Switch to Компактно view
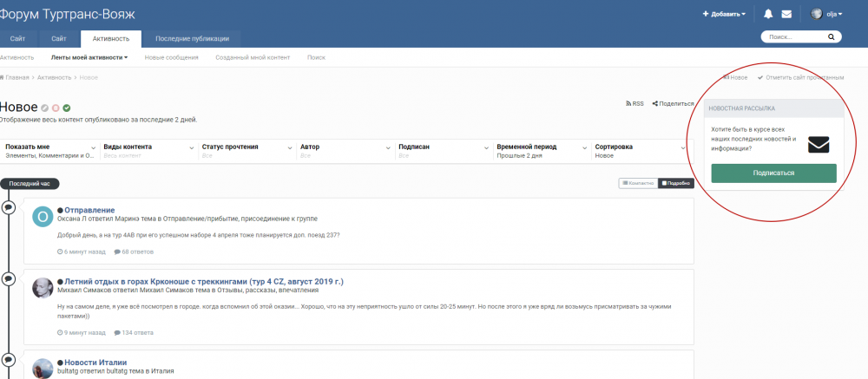Image resolution: width=868 pixels, height=379 pixels. [x=637, y=183]
